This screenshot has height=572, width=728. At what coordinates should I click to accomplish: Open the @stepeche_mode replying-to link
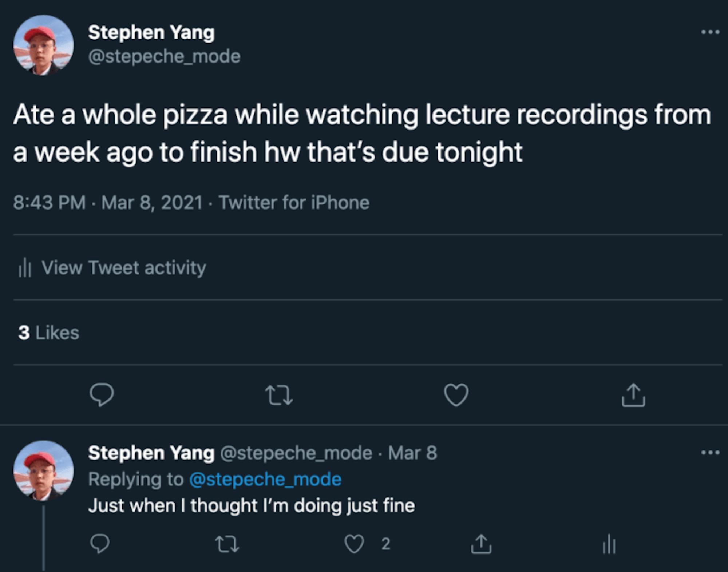[x=265, y=479]
